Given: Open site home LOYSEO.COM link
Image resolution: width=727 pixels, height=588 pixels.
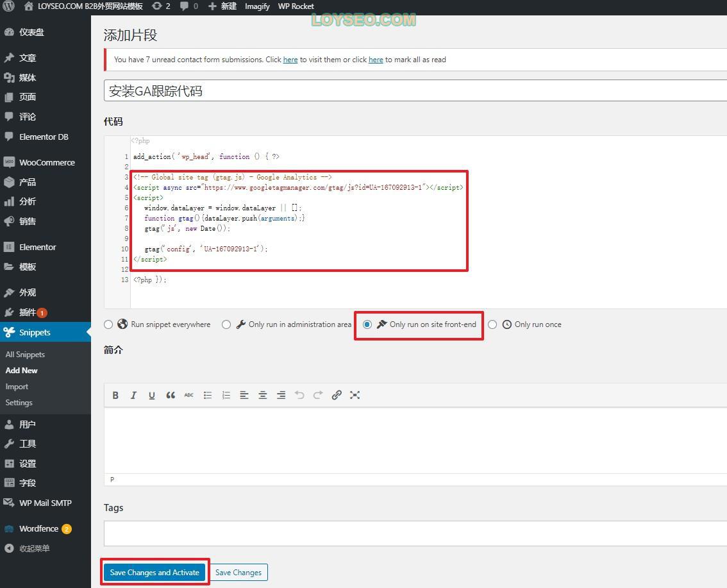Looking at the screenshot, I should (x=83, y=6).
